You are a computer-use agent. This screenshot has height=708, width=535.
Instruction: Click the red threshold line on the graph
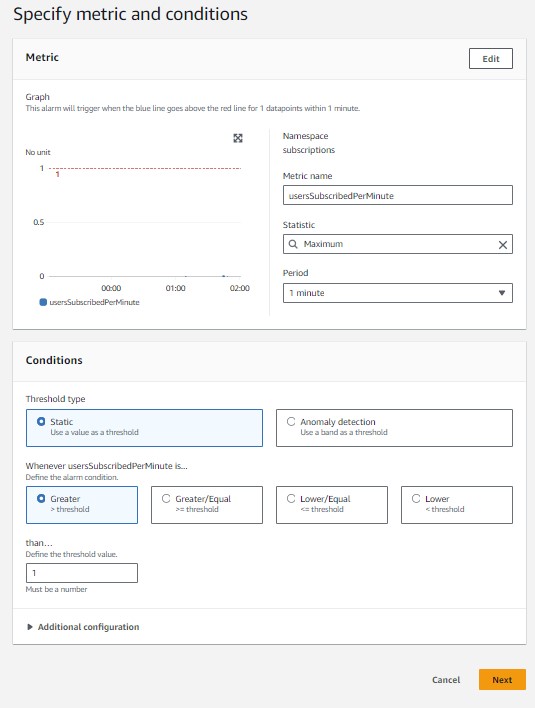[x=145, y=168]
